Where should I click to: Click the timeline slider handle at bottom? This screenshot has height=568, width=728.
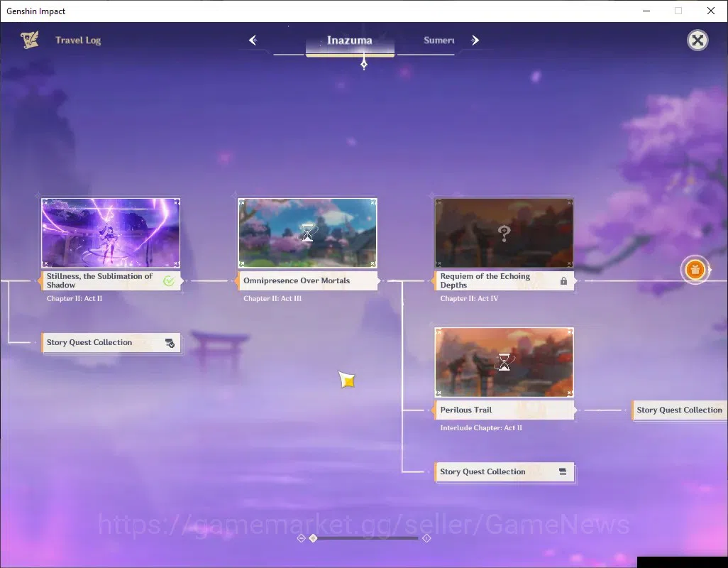(x=313, y=538)
